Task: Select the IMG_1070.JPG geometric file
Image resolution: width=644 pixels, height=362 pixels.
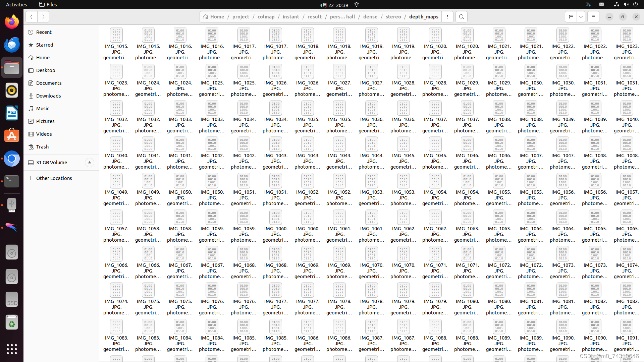Action: [372, 263]
